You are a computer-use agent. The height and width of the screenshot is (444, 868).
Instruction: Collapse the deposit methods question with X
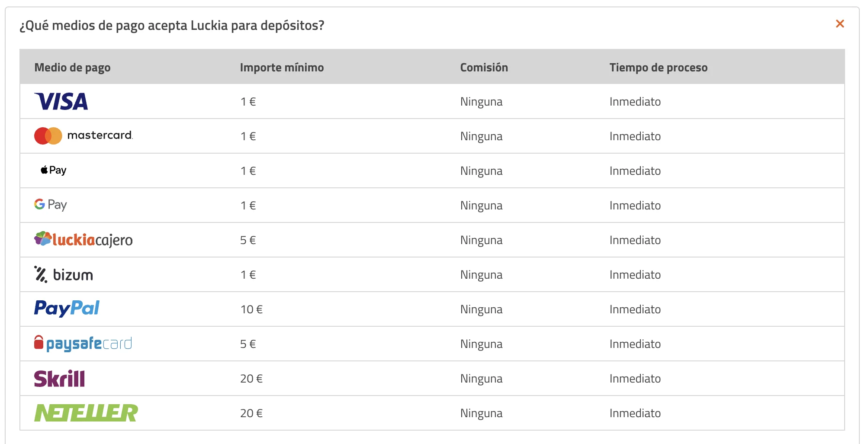tap(840, 24)
